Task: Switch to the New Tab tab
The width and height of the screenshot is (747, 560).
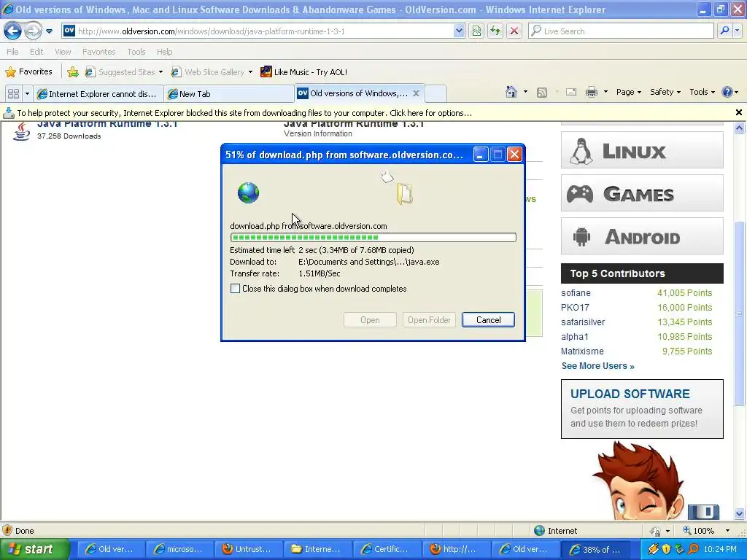Action: 228,94
